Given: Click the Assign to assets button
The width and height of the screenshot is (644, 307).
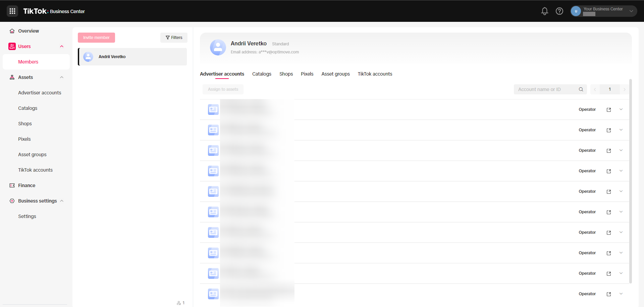Looking at the screenshot, I should 223,89.
